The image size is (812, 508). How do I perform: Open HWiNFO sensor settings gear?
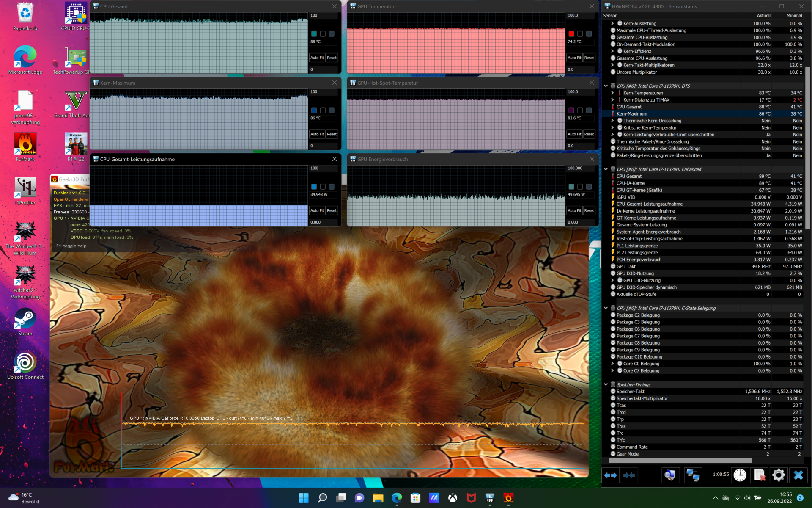[x=779, y=475]
